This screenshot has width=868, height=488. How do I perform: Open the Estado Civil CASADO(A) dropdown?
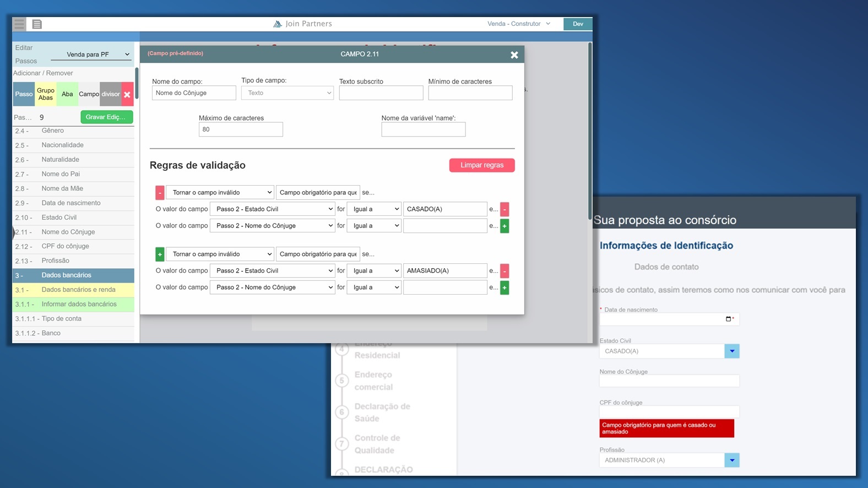tap(731, 351)
